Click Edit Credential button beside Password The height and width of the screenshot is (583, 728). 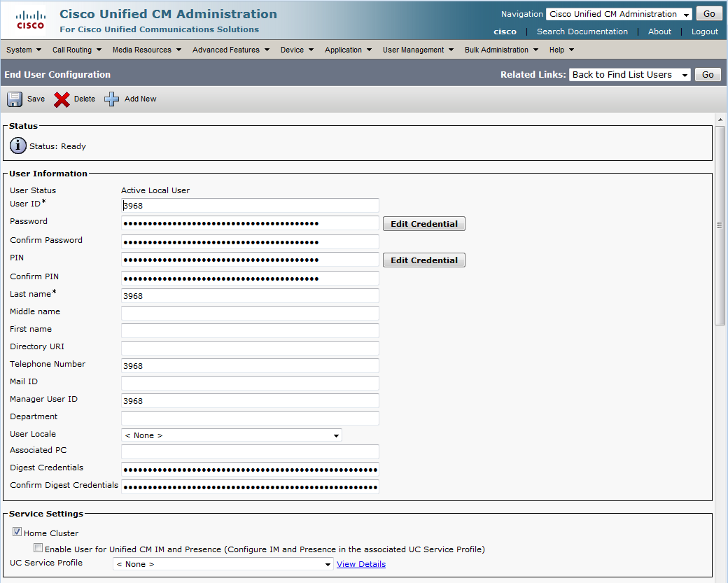coord(423,224)
